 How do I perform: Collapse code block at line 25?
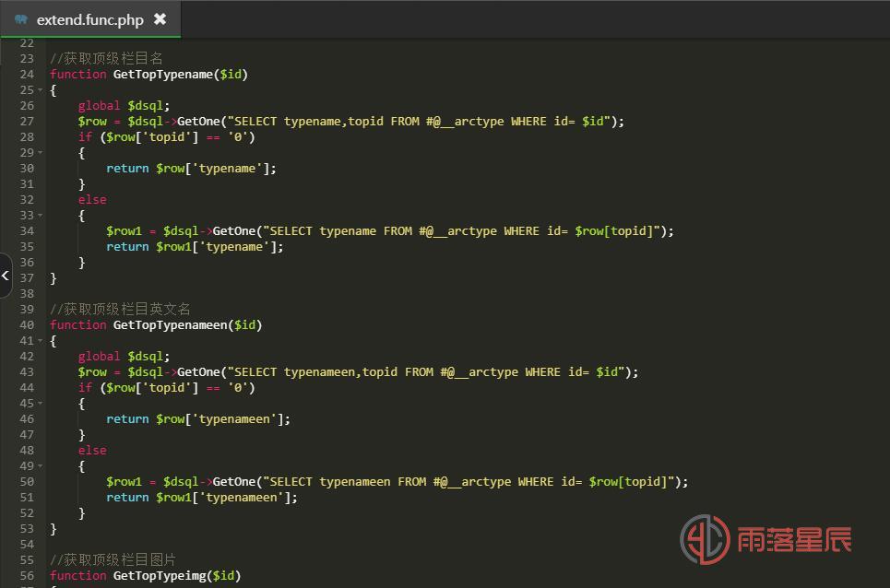pos(40,90)
